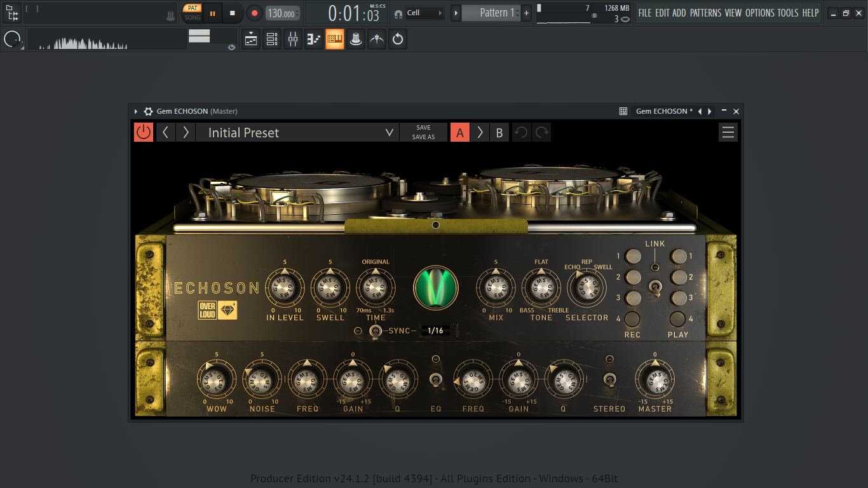
Task: Click the plugin settings gear icon
Action: tap(148, 111)
